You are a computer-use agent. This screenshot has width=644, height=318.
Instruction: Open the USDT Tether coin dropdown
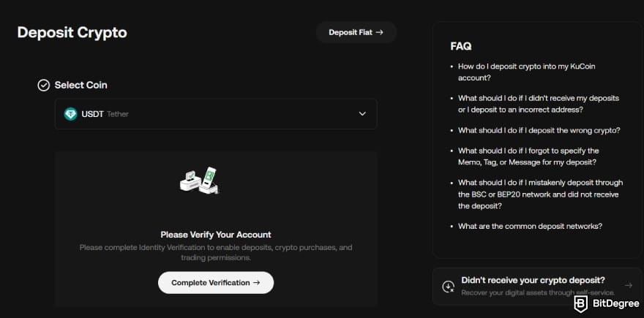[x=216, y=114]
